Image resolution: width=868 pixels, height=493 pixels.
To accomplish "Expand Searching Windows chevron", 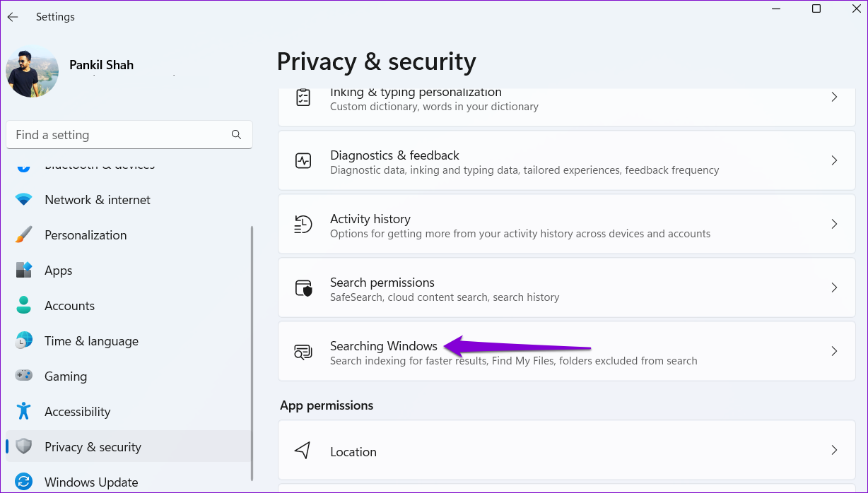I will pos(834,352).
